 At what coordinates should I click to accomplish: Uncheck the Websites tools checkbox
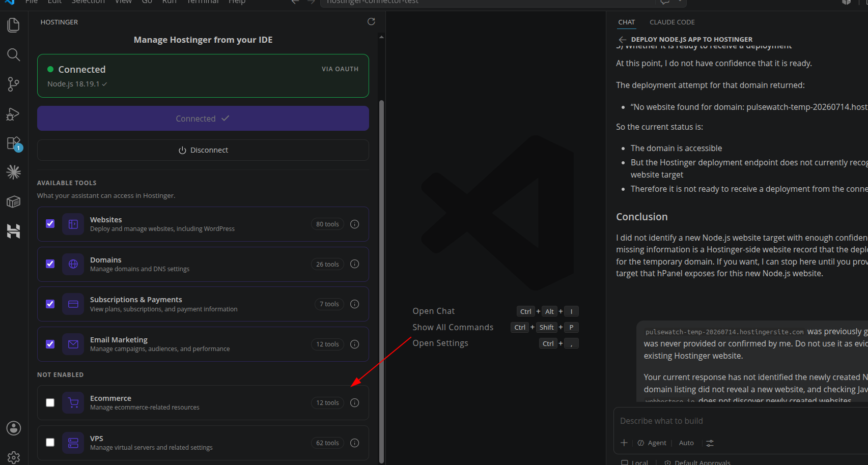(x=50, y=224)
